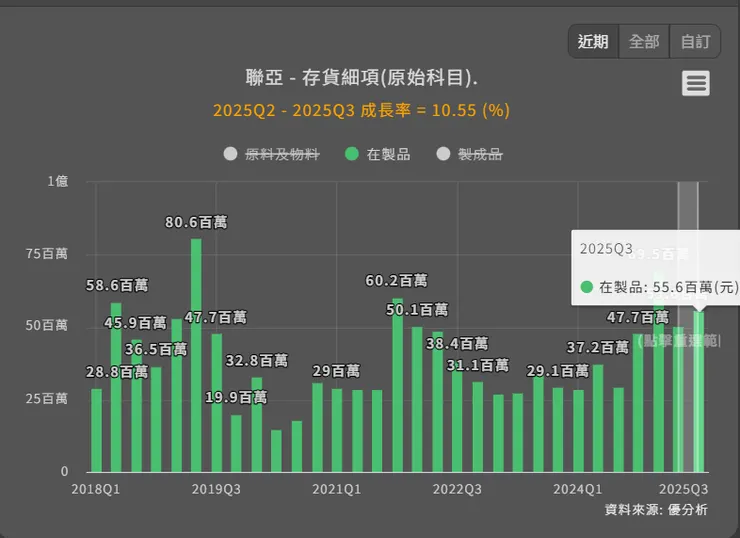This screenshot has height=538, width=740.
Task: Click the 38.4百萬 data label
Action: point(457,344)
